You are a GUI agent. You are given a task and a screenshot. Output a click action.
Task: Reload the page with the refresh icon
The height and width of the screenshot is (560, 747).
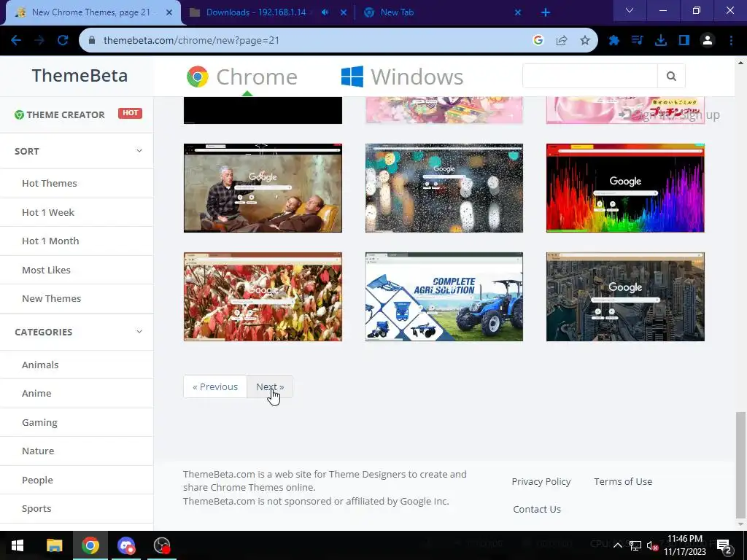[63, 41]
